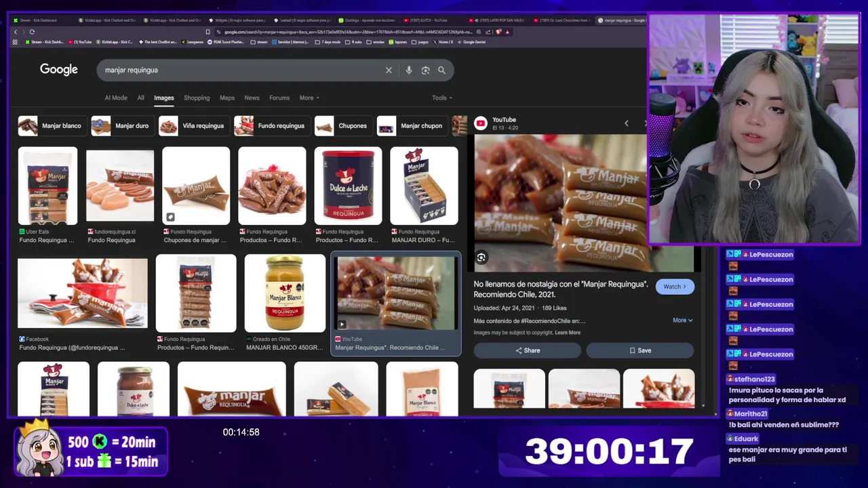Submit search with the magnifying glass icon
The width and height of the screenshot is (868, 488).
pos(441,70)
